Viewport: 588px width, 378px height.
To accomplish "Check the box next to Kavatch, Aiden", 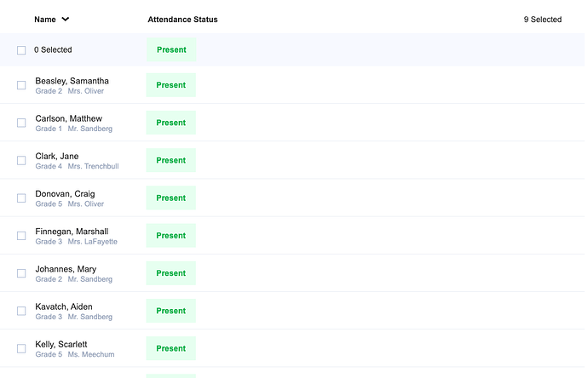I will [21, 311].
